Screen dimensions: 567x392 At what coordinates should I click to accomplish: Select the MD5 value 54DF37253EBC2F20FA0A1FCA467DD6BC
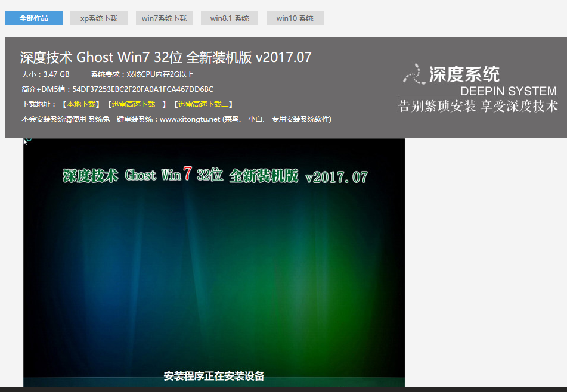[143, 89]
